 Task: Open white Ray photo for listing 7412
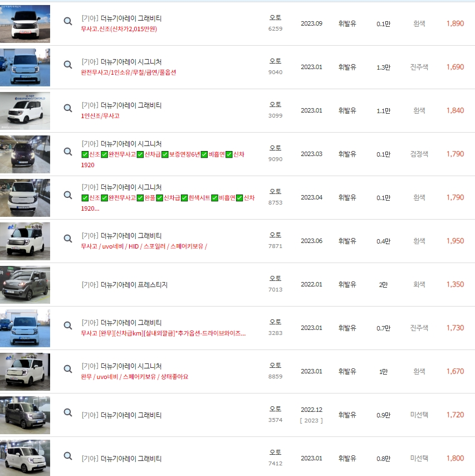tap(25, 458)
